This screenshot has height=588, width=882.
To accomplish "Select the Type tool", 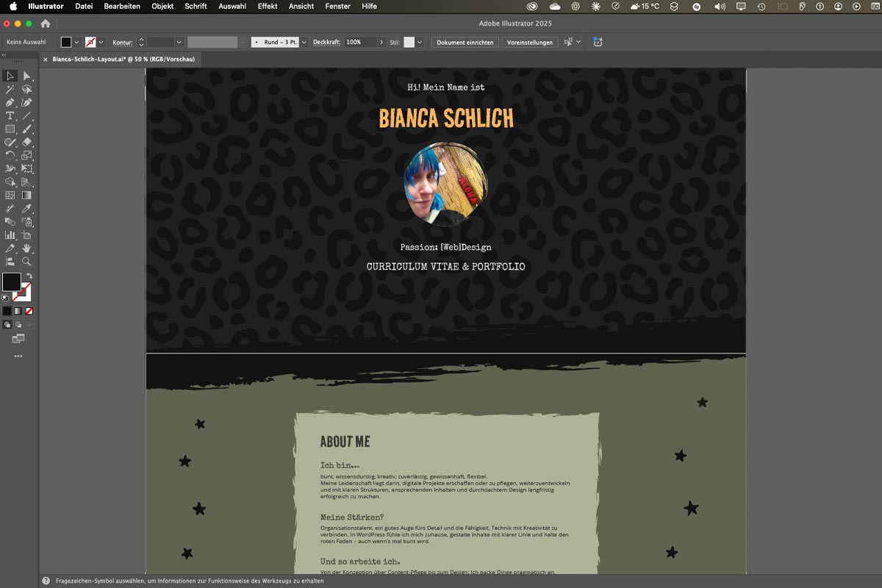I will [10, 116].
